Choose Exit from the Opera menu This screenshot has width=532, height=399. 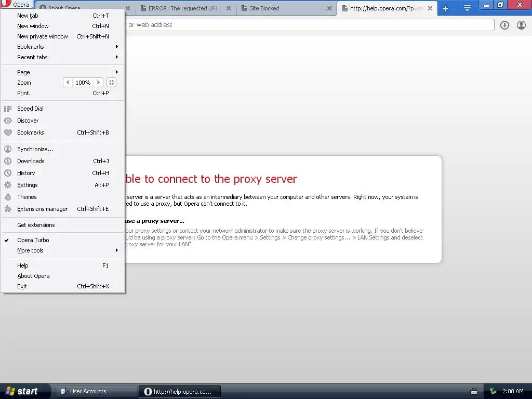(63, 286)
